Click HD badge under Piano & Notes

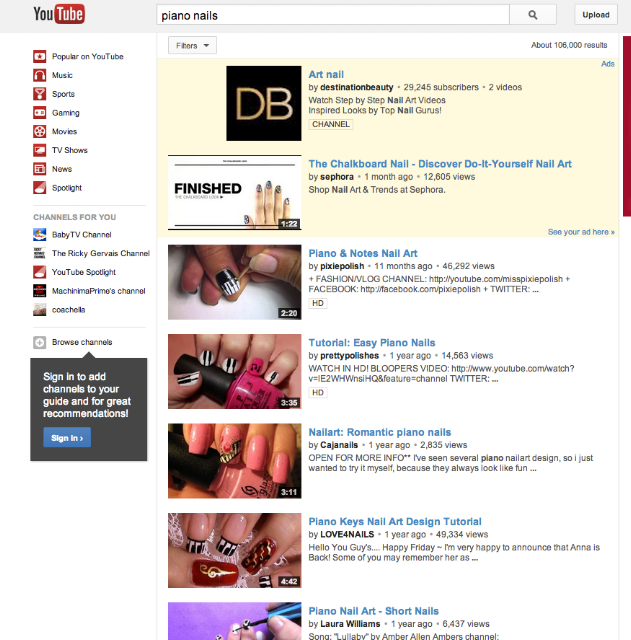pos(318,303)
